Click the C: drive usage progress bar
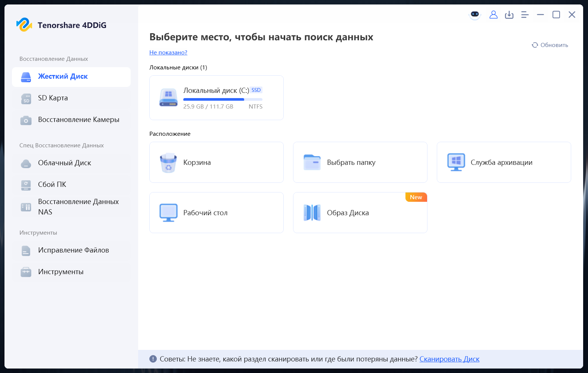The width and height of the screenshot is (588, 373). click(223, 100)
